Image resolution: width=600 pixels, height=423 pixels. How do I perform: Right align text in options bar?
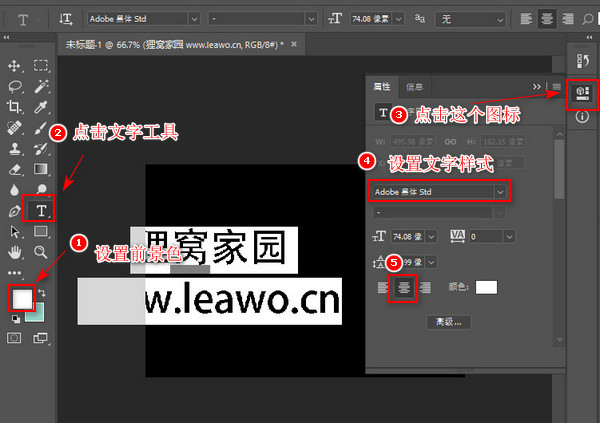click(568, 19)
